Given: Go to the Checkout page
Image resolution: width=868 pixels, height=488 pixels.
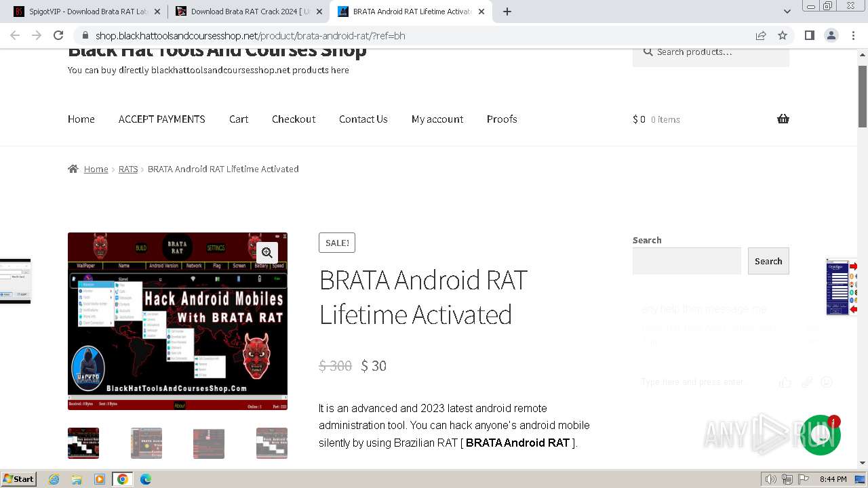Looking at the screenshot, I should coord(294,119).
